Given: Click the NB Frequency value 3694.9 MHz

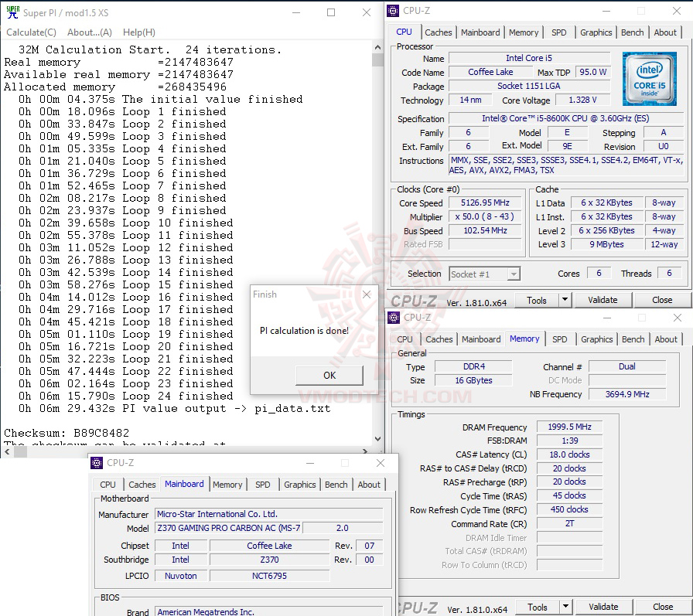Looking at the screenshot, I should tap(627, 394).
